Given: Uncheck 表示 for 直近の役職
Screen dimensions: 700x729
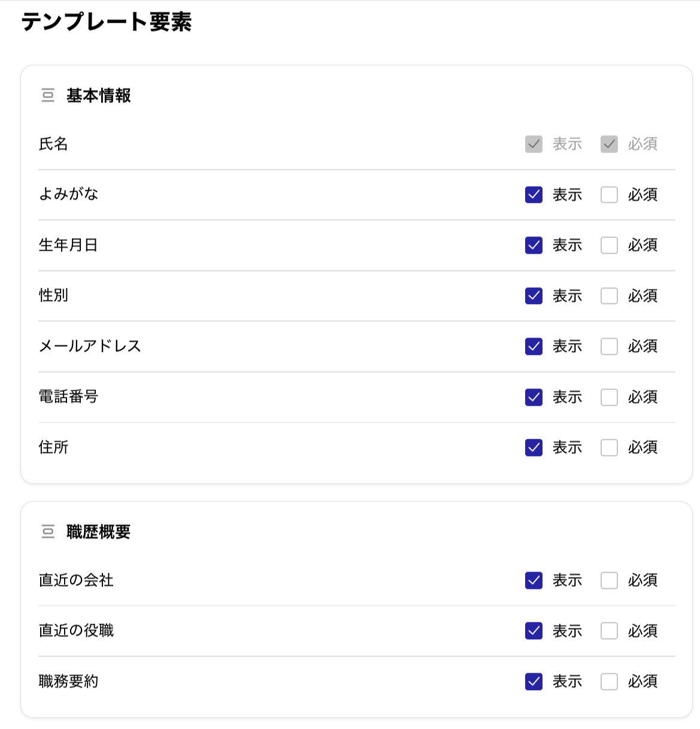Looking at the screenshot, I should [534, 631].
